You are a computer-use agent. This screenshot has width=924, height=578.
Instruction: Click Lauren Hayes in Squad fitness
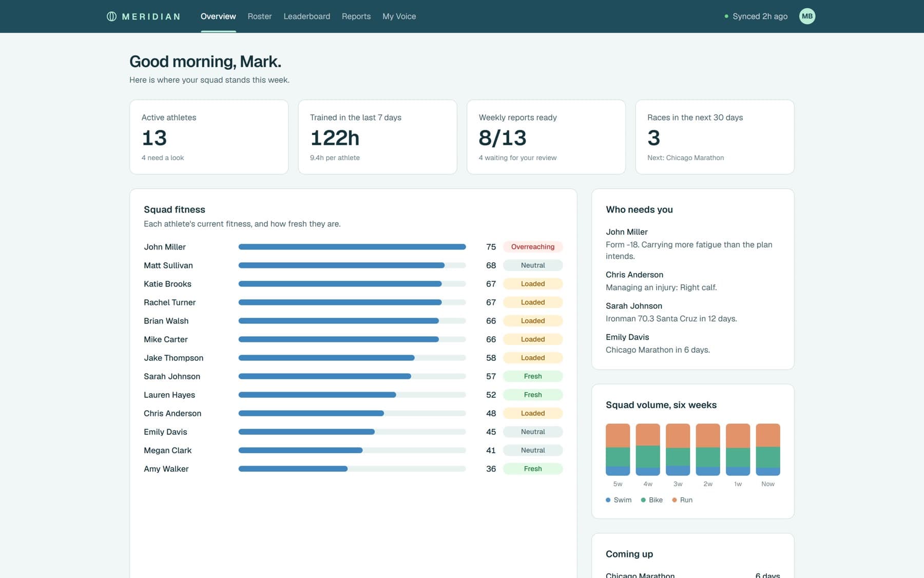(x=169, y=395)
